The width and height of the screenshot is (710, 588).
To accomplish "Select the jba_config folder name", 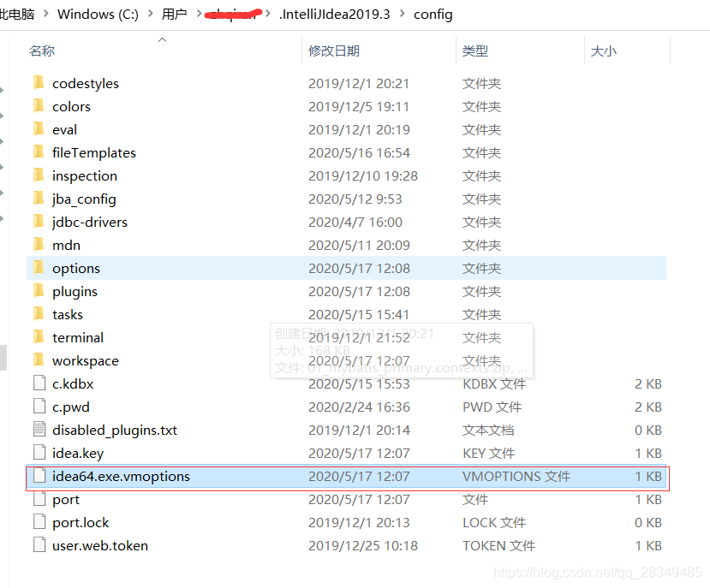I will coord(84,199).
